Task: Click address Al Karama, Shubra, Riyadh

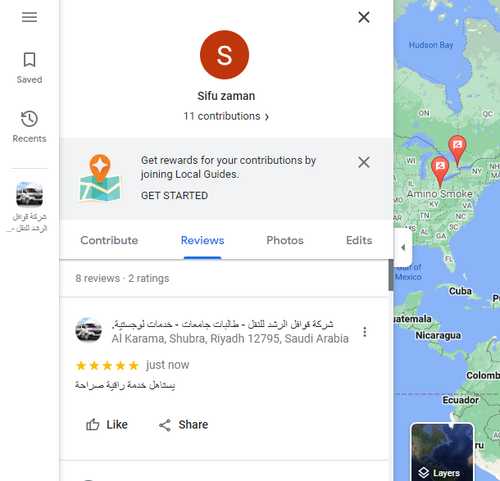Action: coord(230,339)
